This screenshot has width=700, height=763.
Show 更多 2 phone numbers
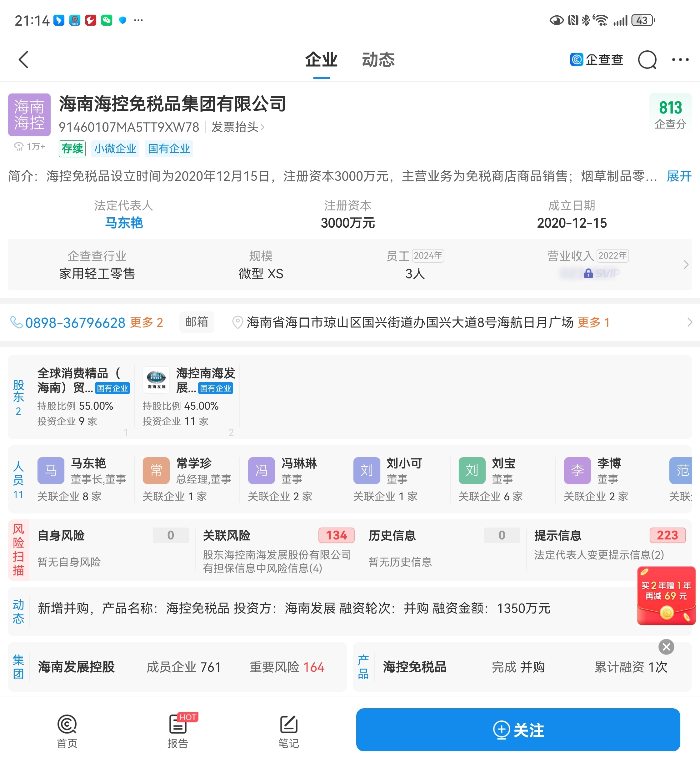[146, 323]
